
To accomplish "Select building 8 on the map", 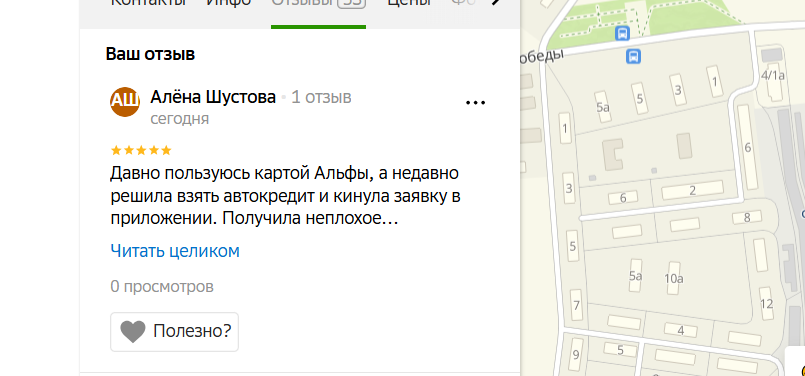I will tap(747, 218).
